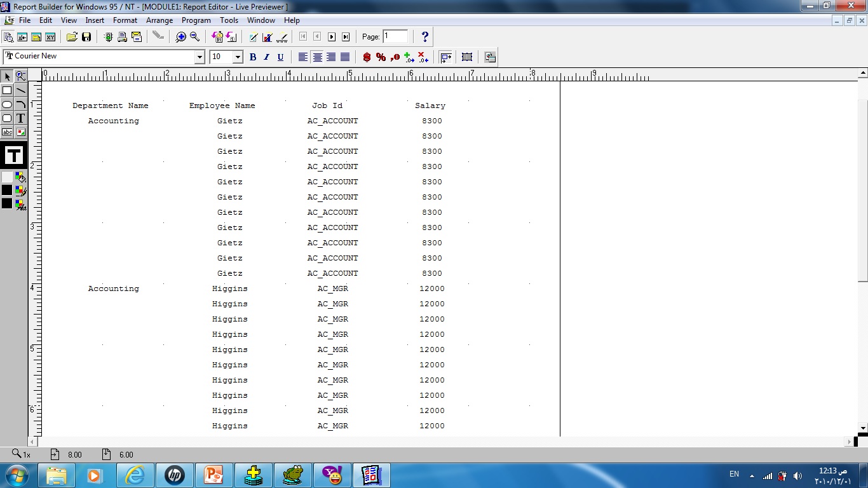Pick the Ellipse drawing tool

coord(7,104)
